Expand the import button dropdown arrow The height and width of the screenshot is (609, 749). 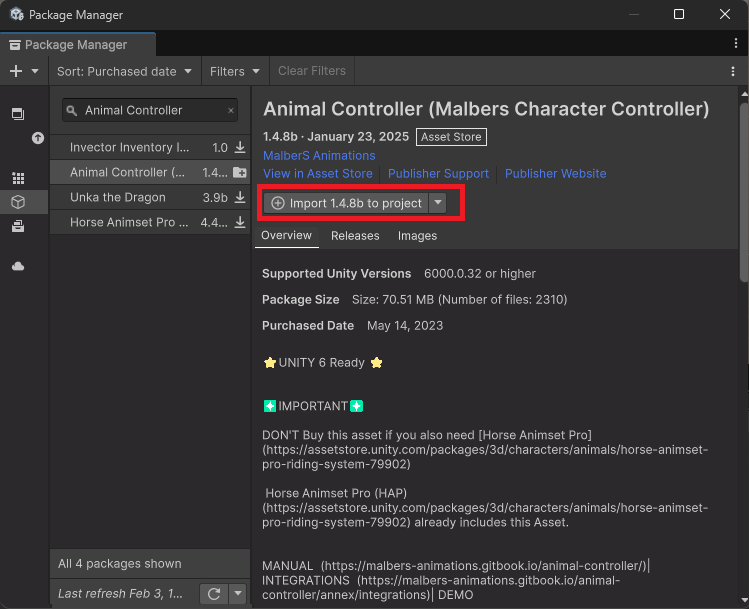[438, 203]
